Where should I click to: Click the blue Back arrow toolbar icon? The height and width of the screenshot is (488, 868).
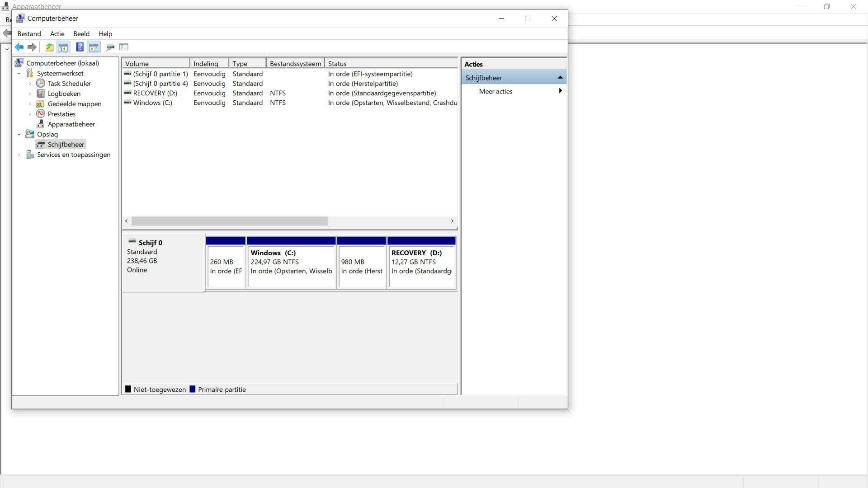(19, 47)
